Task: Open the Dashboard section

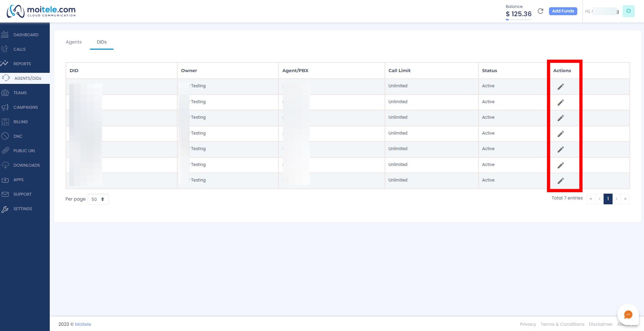Action: (x=26, y=35)
